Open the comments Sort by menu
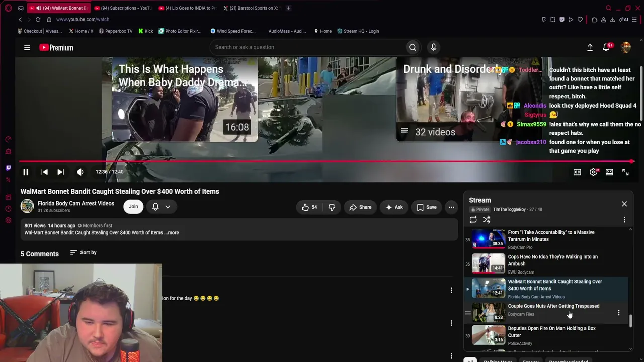 [83, 253]
